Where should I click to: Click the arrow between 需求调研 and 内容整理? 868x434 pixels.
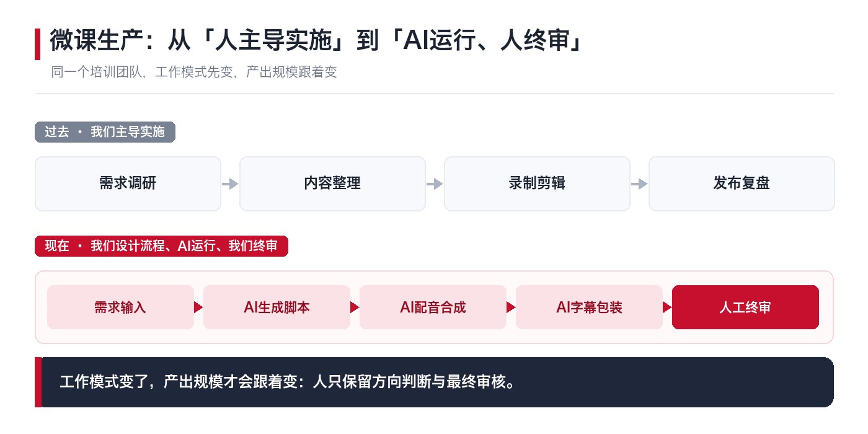[230, 184]
